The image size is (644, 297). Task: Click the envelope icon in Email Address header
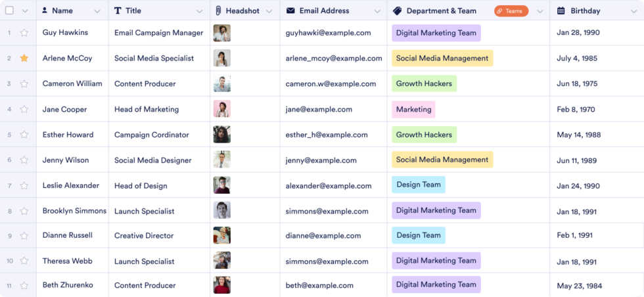coord(290,11)
